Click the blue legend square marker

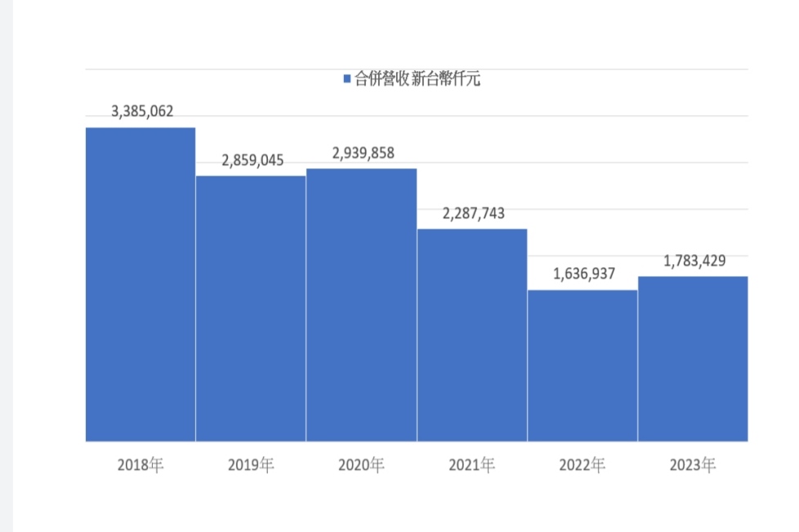(x=347, y=78)
